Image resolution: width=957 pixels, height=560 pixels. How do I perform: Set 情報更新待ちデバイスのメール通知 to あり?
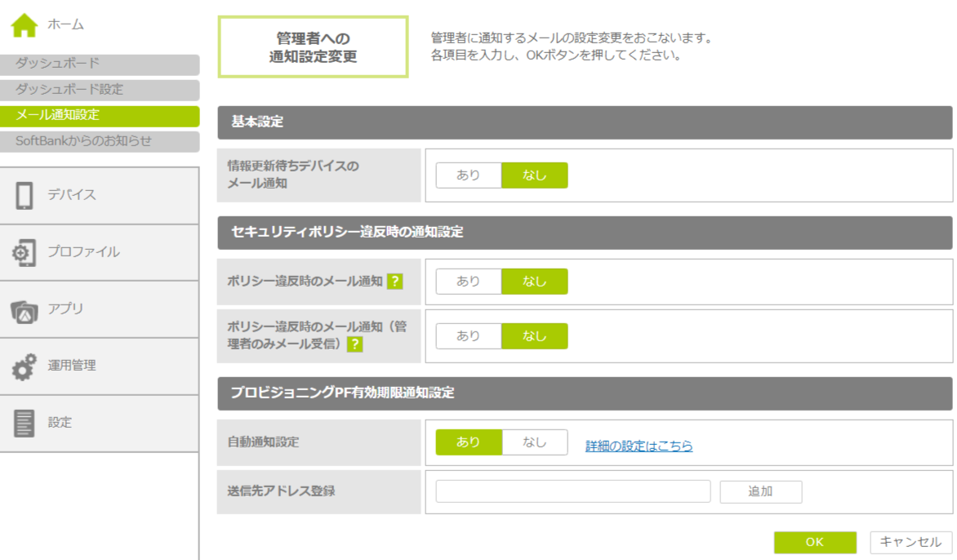[x=469, y=176]
